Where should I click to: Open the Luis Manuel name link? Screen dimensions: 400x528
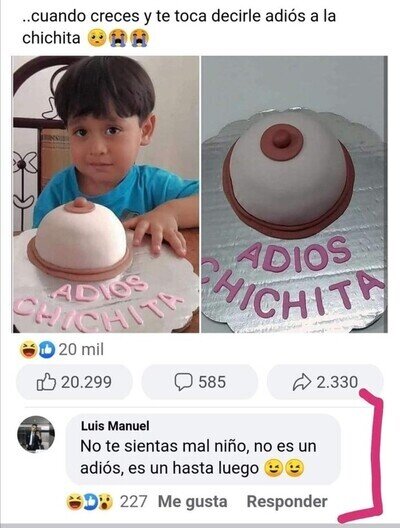(x=115, y=426)
